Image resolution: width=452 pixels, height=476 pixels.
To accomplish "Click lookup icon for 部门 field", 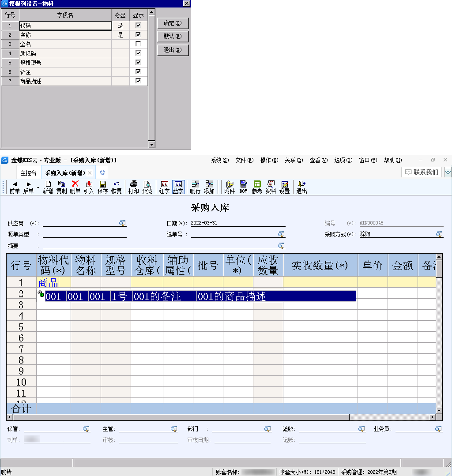I will 267,429.
